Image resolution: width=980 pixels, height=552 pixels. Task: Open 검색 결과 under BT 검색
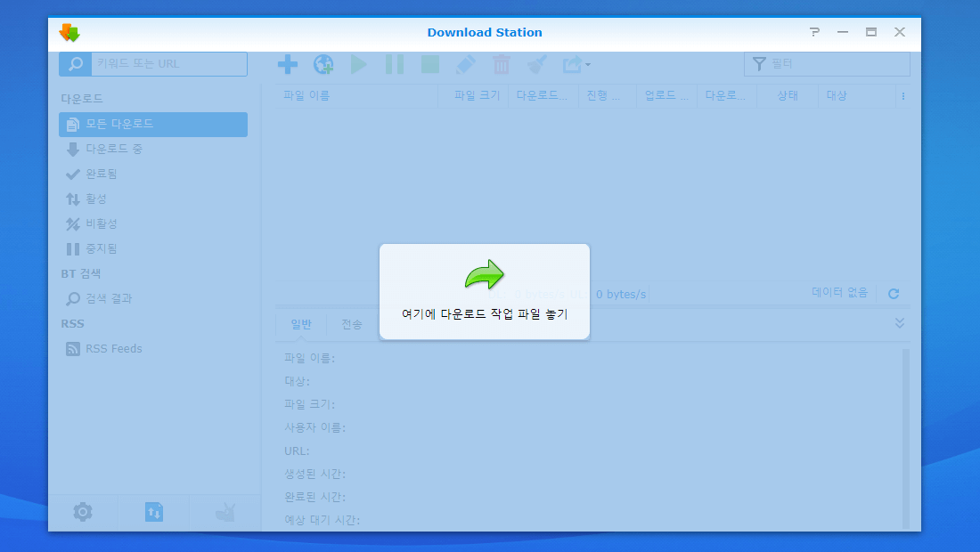[x=153, y=299]
